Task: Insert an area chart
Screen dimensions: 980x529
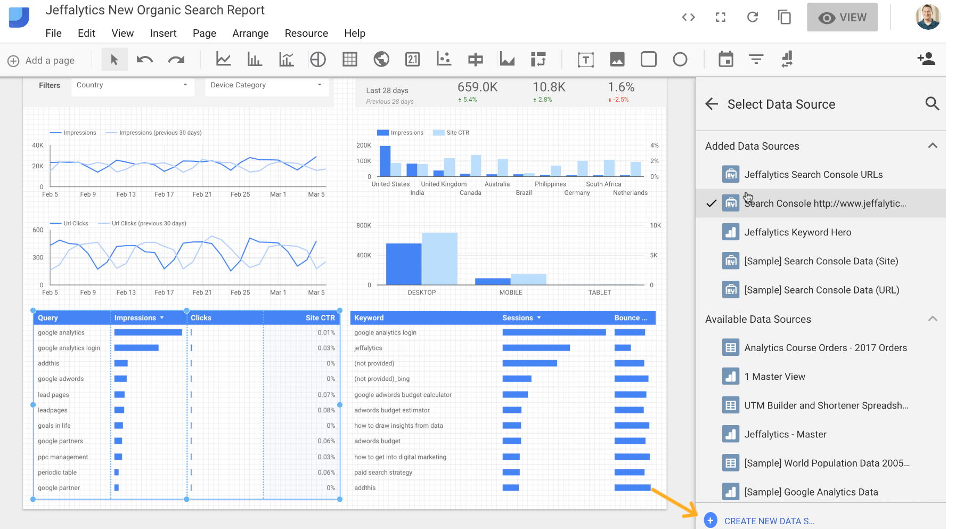Action: (507, 59)
